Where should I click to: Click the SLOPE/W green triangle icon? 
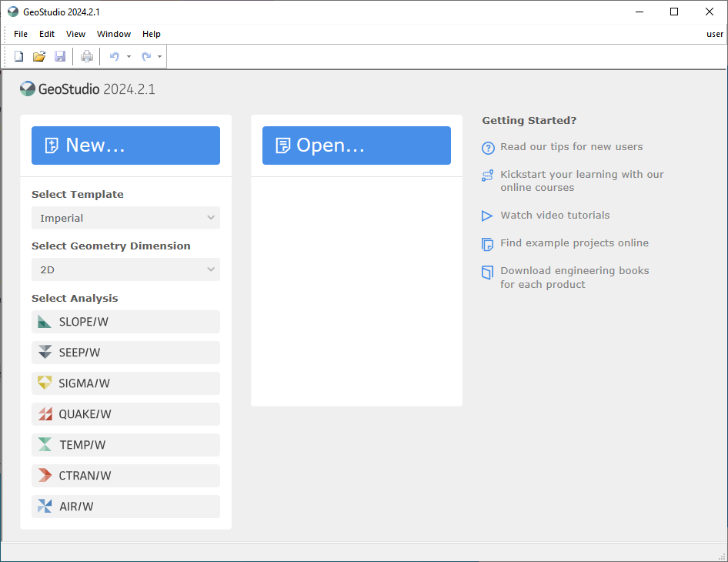[45, 321]
